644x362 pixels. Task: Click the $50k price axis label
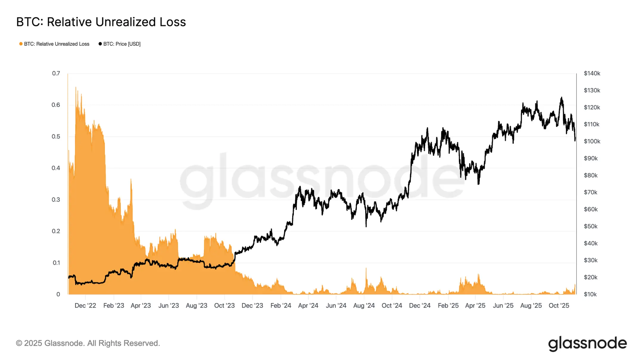591,226
